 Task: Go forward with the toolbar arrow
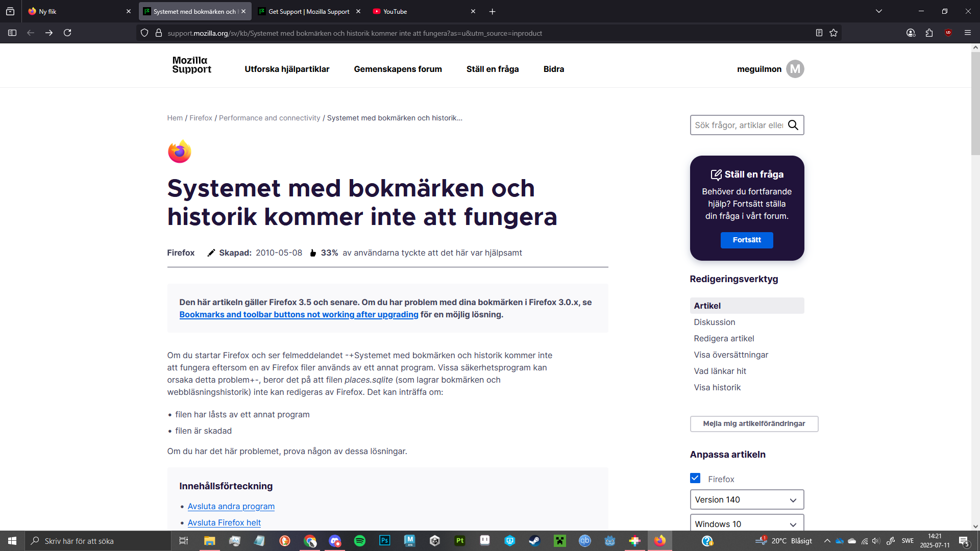[49, 33]
